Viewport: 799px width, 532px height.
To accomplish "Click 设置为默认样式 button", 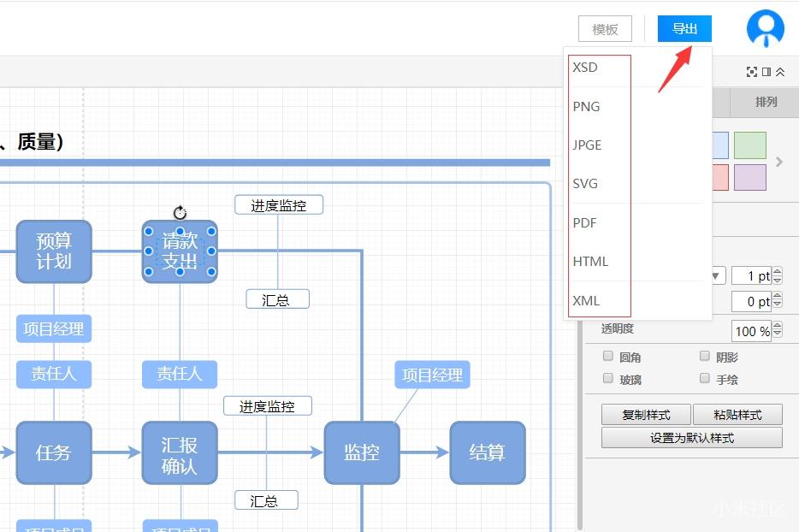I will (692, 438).
